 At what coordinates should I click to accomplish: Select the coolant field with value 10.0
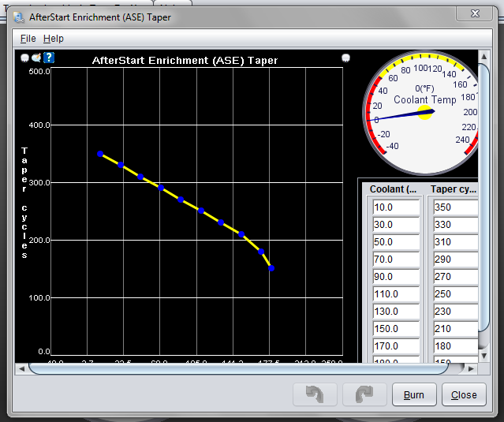click(x=396, y=207)
